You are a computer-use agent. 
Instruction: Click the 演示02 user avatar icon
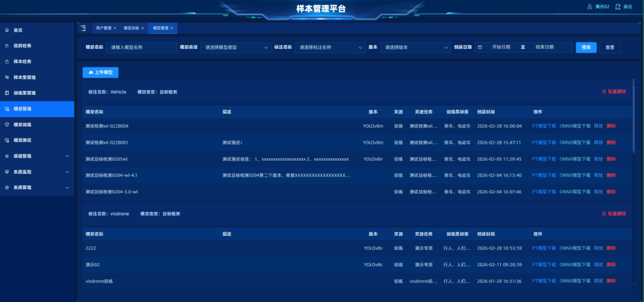point(590,7)
